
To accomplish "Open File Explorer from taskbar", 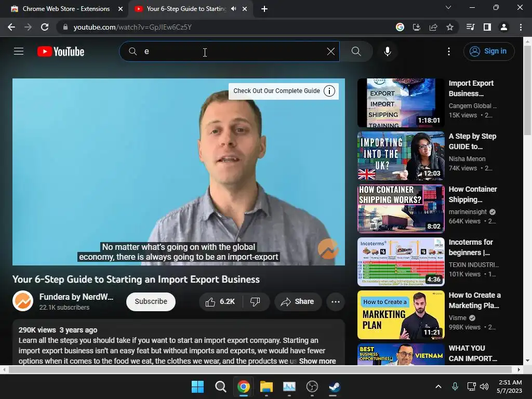I will pos(267,387).
